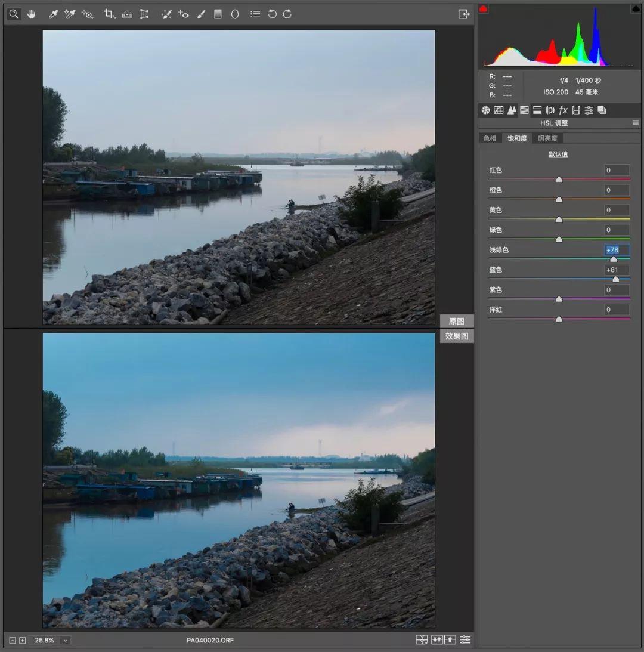Open the Presets panel sliders icon
The height and width of the screenshot is (652, 644).
coord(589,110)
